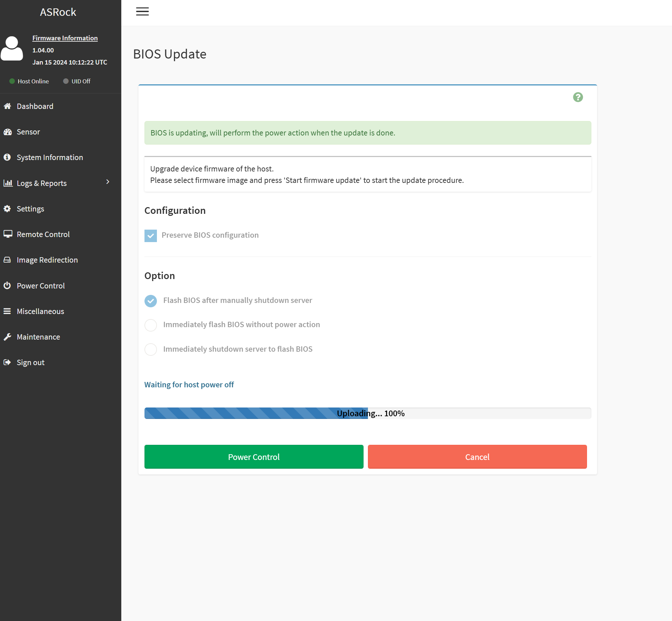Select Immediately flash BIOS without power action
The height and width of the screenshot is (621, 672).
click(151, 325)
